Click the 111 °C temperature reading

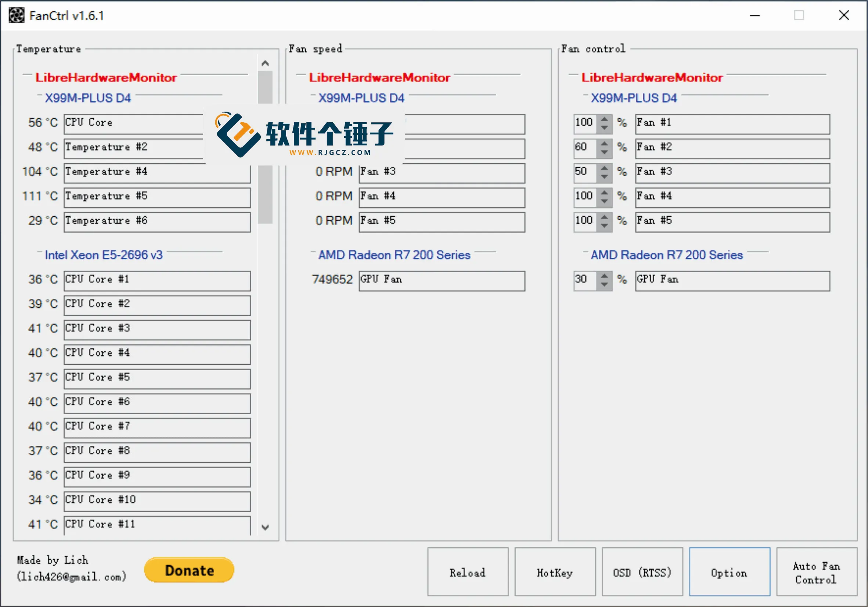40,196
